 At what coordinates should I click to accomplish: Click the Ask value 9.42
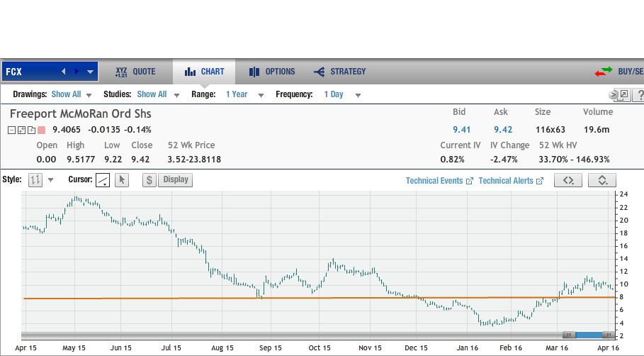[503, 130]
